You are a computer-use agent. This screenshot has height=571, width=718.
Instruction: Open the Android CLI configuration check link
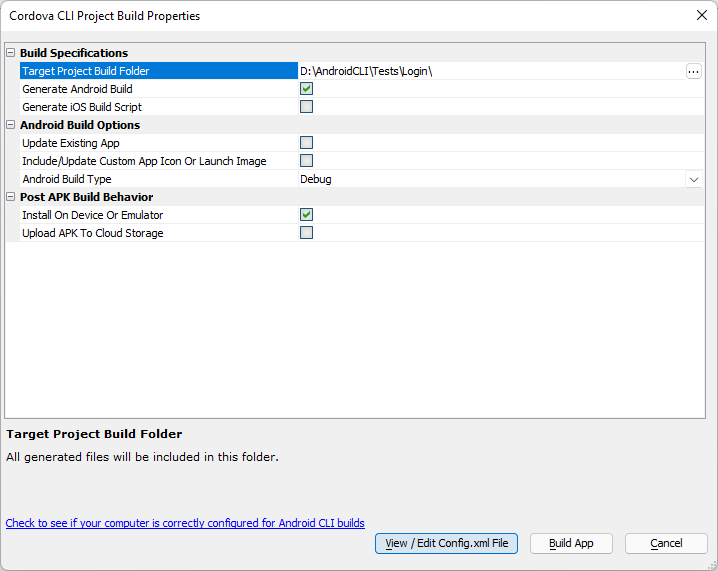pos(185,523)
